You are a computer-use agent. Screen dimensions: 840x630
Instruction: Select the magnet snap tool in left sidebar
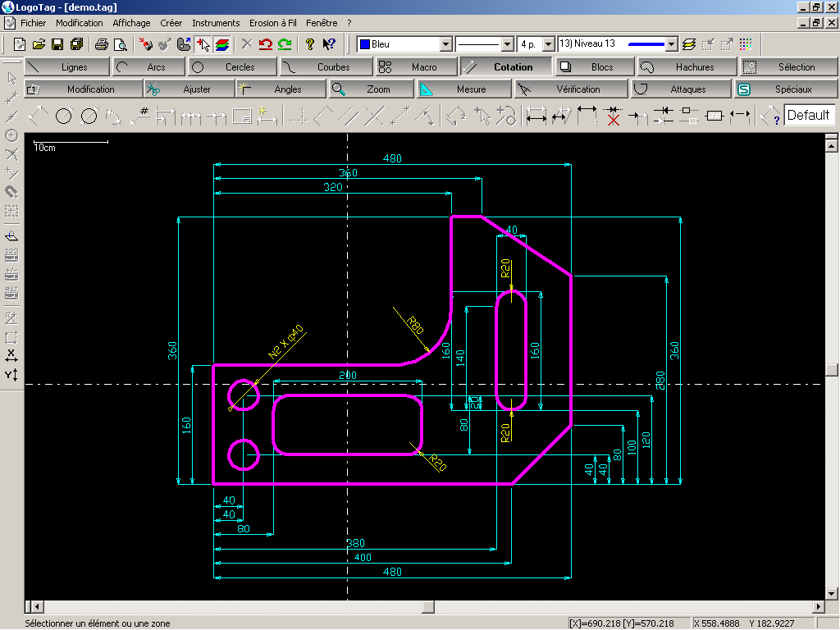(x=11, y=191)
